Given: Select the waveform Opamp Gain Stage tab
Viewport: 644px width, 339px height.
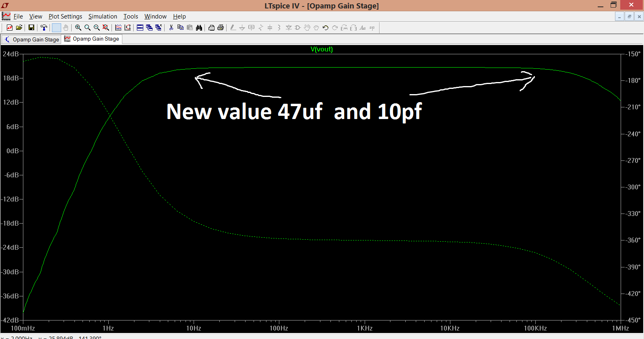Looking at the screenshot, I should (x=92, y=39).
